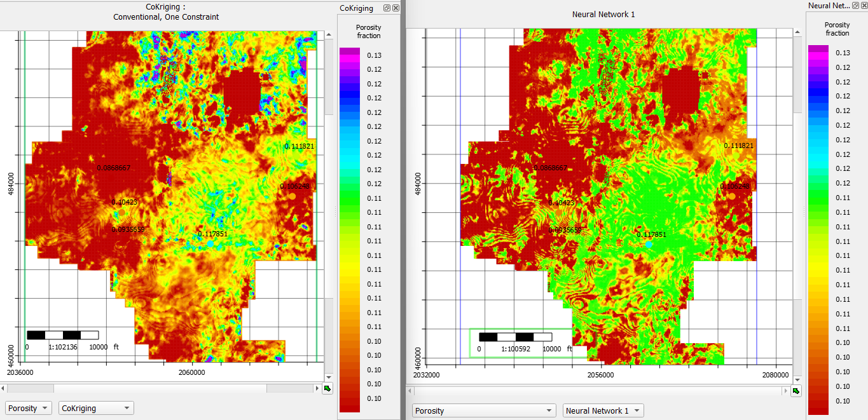The height and width of the screenshot is (420, 868).
Task: Open the Neural Network 1 method dropdown
Action: click(602, 410)
